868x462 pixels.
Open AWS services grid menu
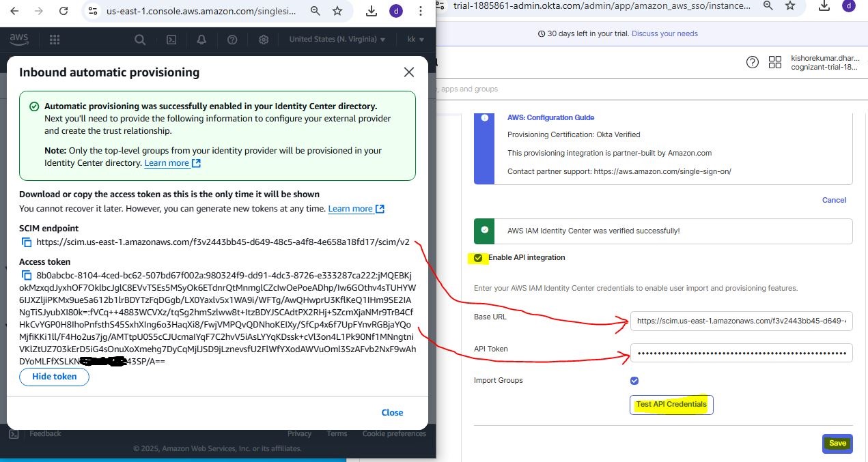(x=55, y=40)
